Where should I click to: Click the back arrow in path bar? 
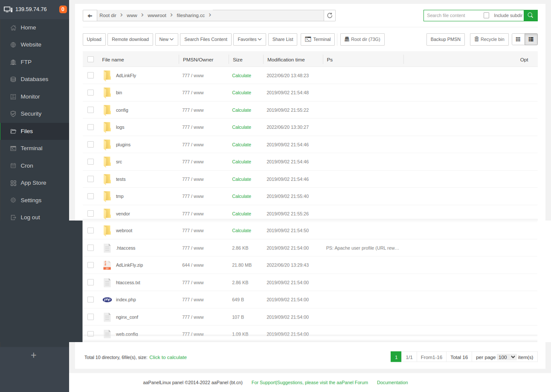(90, 16)
